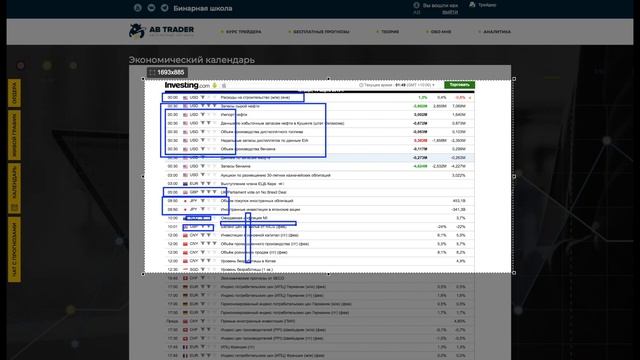Screen dimensions: 640x360
Task: Click the 30-year treasury bond auction event
Action: pyautogui.click(x=276, y=175)
